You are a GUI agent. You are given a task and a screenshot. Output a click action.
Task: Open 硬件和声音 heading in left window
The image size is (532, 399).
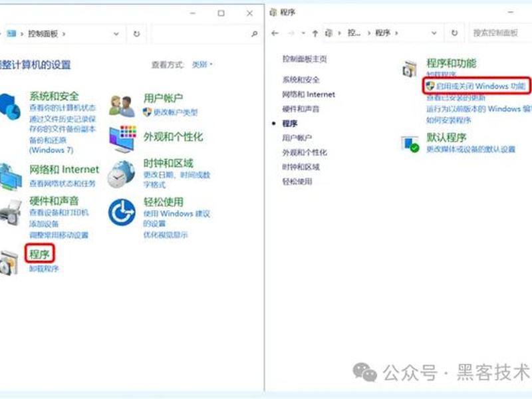click(54, 201)
